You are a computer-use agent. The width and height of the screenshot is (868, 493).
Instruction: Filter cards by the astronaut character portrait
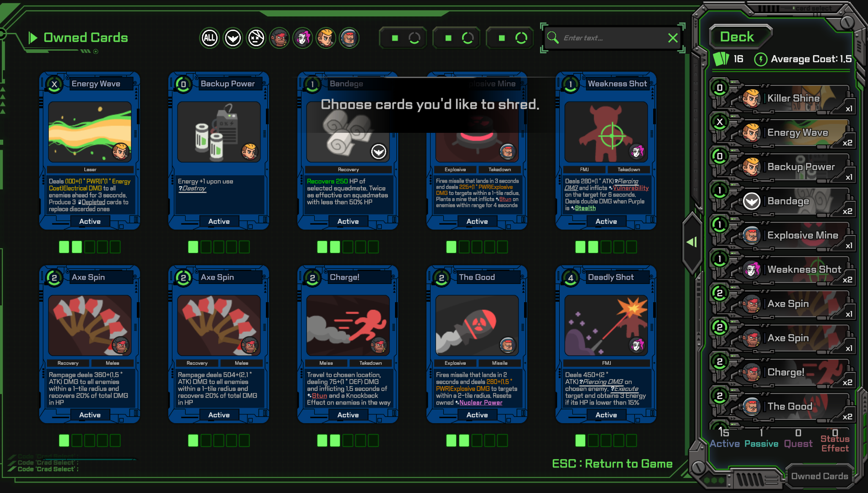(349, 38)
